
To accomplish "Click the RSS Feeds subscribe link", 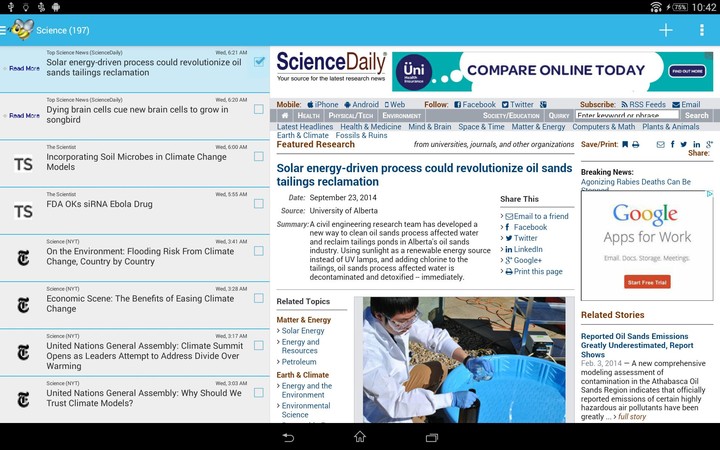I will [x=643, y=105].
